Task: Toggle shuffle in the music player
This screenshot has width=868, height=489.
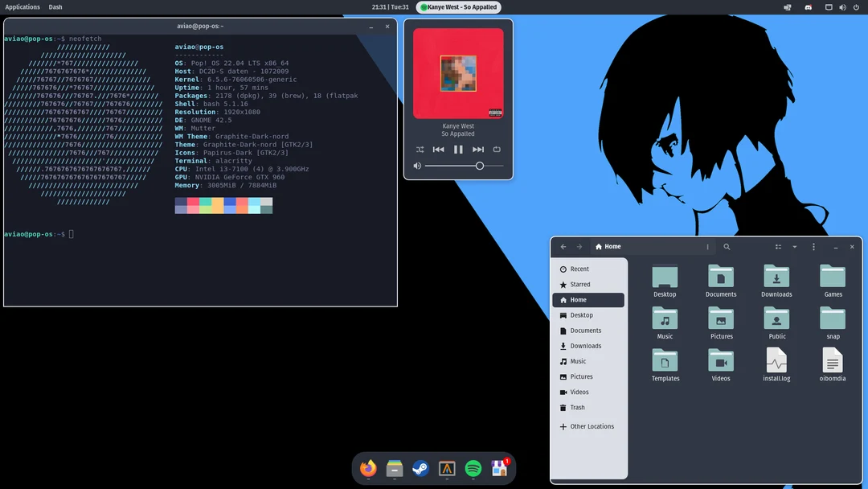Action: click(419, 149)
